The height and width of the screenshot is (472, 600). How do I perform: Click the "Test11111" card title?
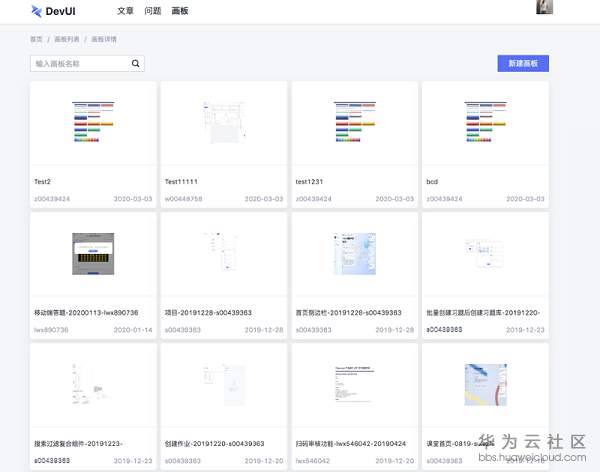tap(181, 181)
